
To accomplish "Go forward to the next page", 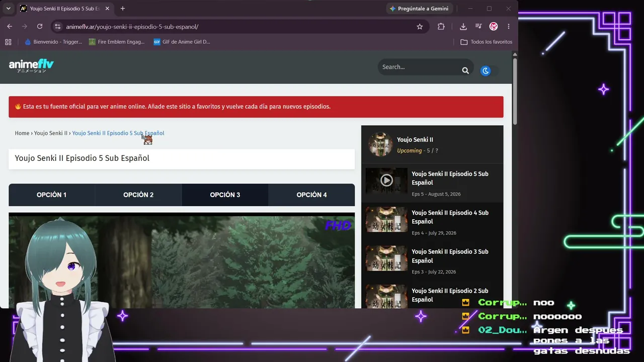I will [24, 27].
